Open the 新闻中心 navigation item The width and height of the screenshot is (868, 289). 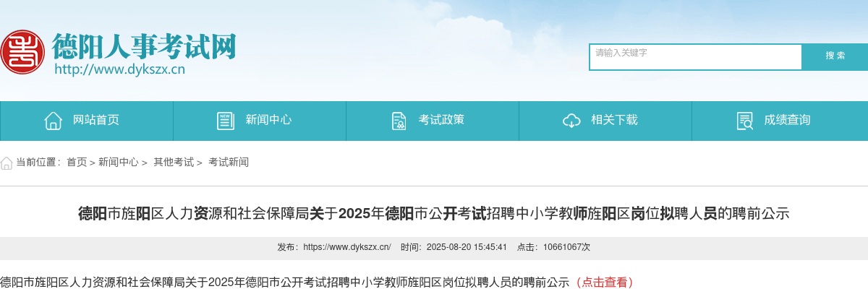pyautogui.click(x=260, y=121)
